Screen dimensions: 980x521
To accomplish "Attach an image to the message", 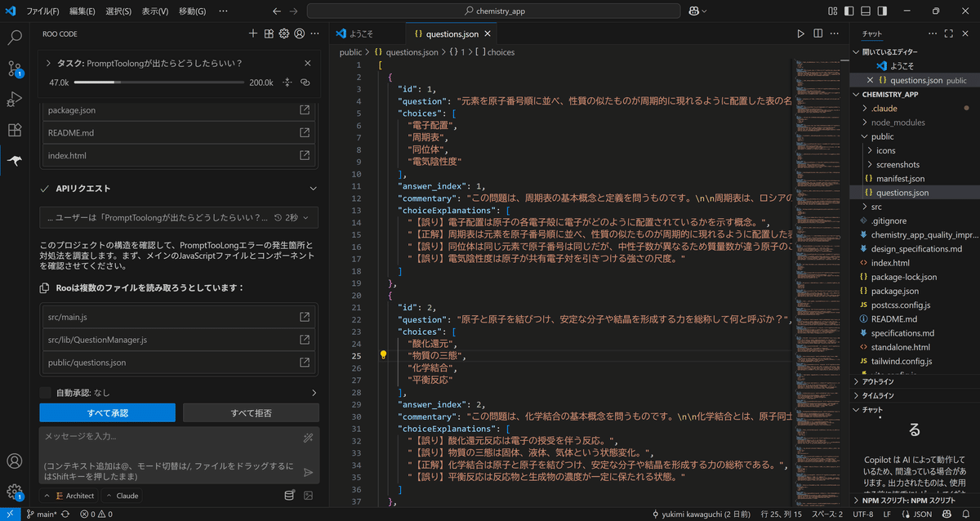I will tap(308, 495).
